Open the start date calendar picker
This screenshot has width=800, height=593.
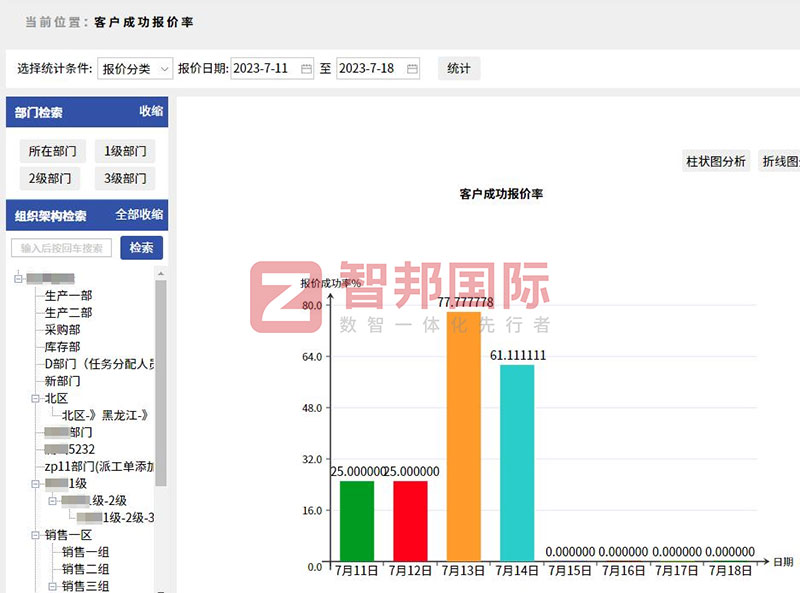coord(306,69)
